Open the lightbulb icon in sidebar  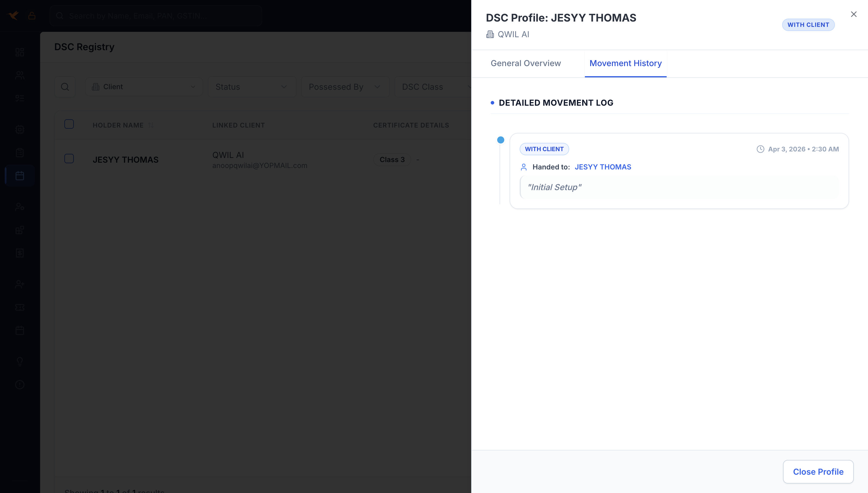tap(20, 361)
